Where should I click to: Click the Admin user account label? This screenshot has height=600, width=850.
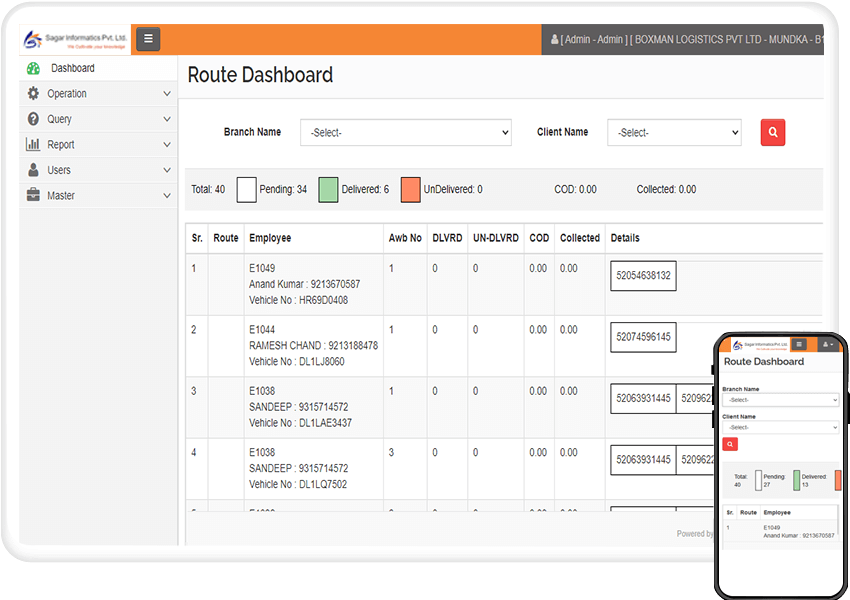pyautogui.click(x=590, y=40)
